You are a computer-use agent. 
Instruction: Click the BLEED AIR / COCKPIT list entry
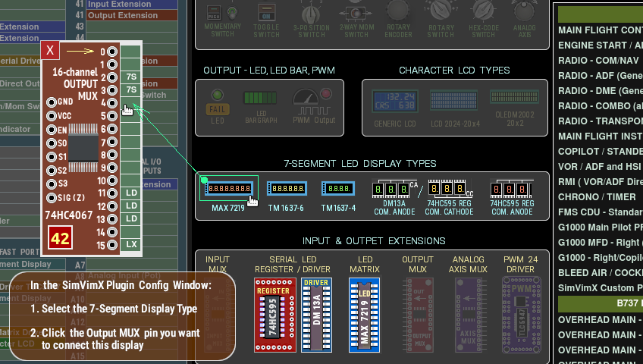tap(598, 272)
